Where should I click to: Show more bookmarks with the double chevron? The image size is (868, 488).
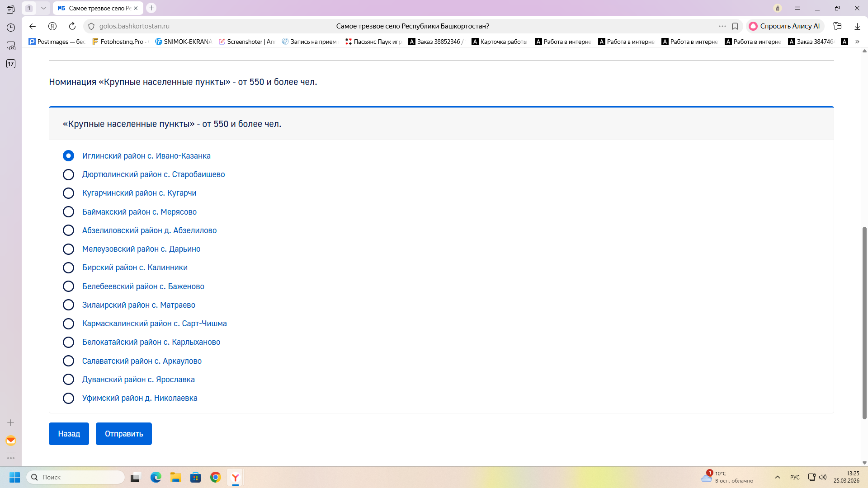coord(857,42)
